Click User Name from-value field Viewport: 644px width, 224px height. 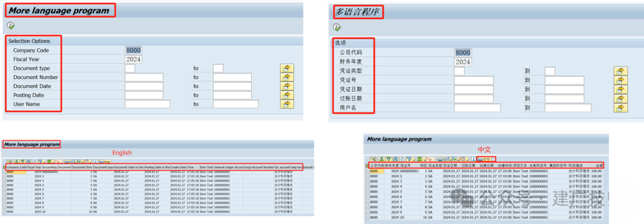coord(147,104)
